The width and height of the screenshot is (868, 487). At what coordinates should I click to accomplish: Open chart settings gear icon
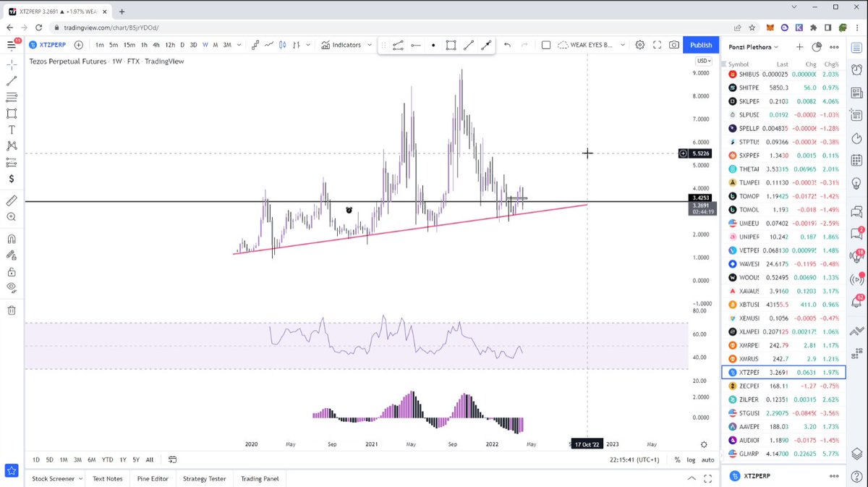(x=640, y=45)
